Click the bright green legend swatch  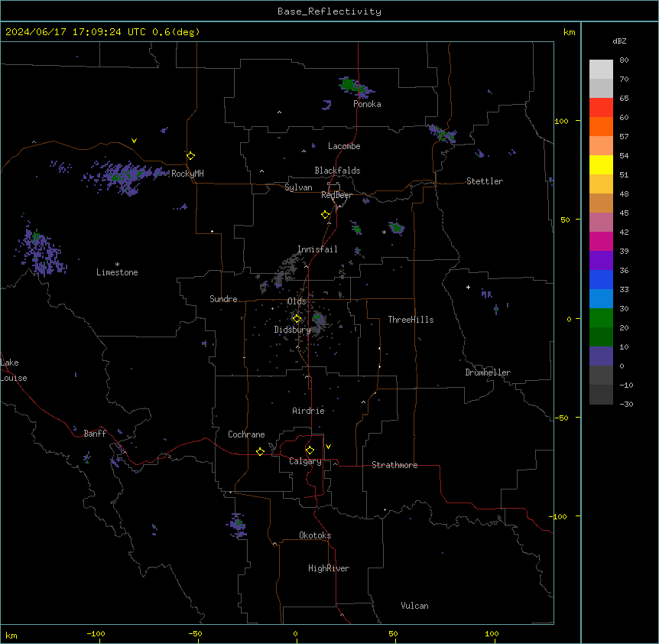tap(601, 318)
